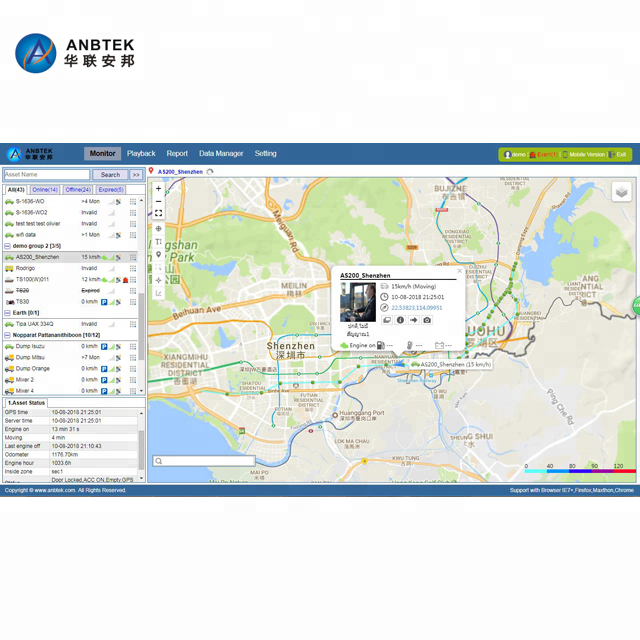The height and width of the screenshot is (640, 640).
Task: Click the demo user link
Action: (x=515, y=155)
